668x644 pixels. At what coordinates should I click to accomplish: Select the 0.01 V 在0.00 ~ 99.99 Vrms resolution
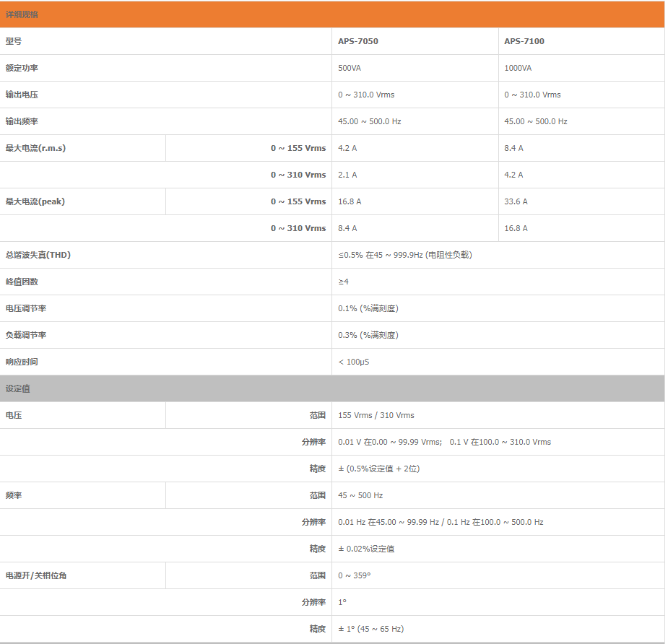tap(390, 442)
